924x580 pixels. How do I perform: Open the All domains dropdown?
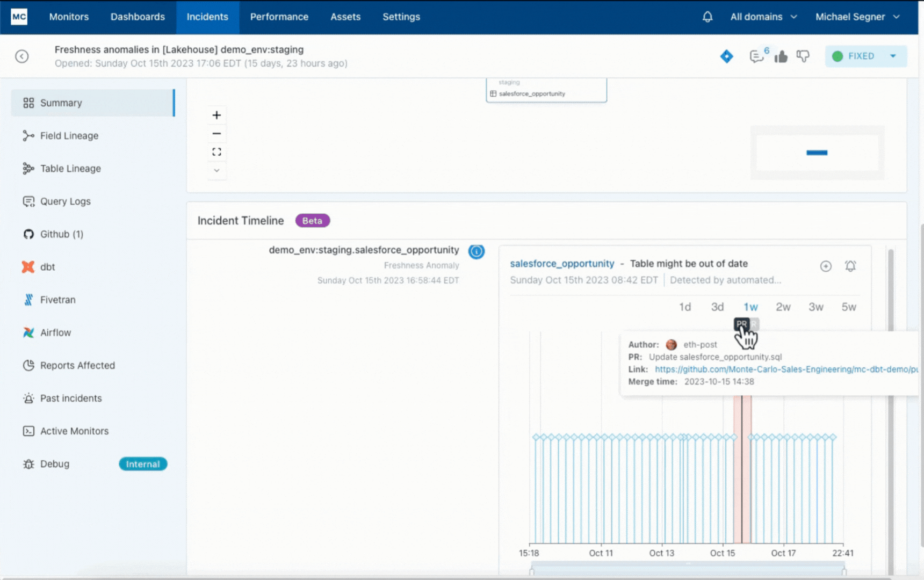pos(763,17)
